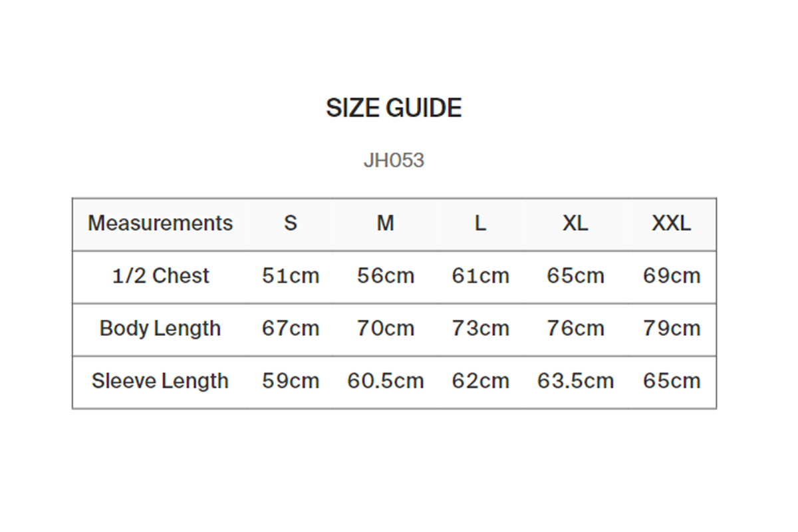
Task: Select the XXL size column header
Action: [x=672, y=223]
